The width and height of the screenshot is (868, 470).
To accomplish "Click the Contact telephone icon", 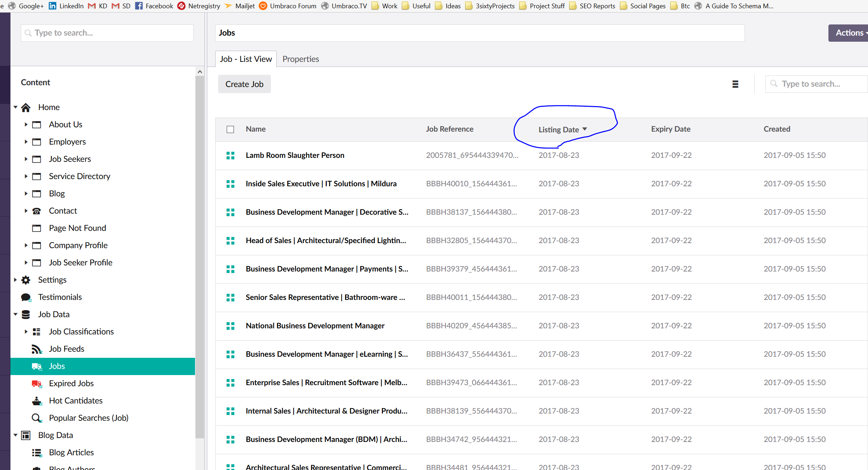I will click(37, 211).
